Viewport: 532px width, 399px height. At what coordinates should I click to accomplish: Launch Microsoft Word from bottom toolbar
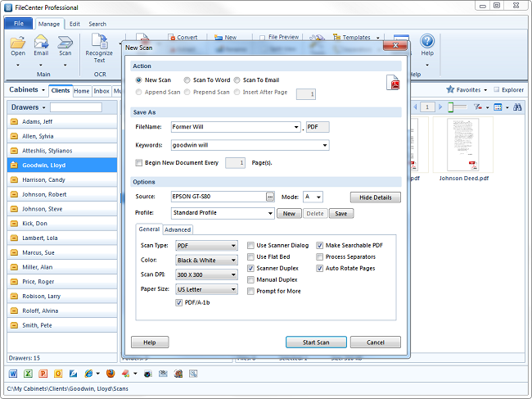13,374
